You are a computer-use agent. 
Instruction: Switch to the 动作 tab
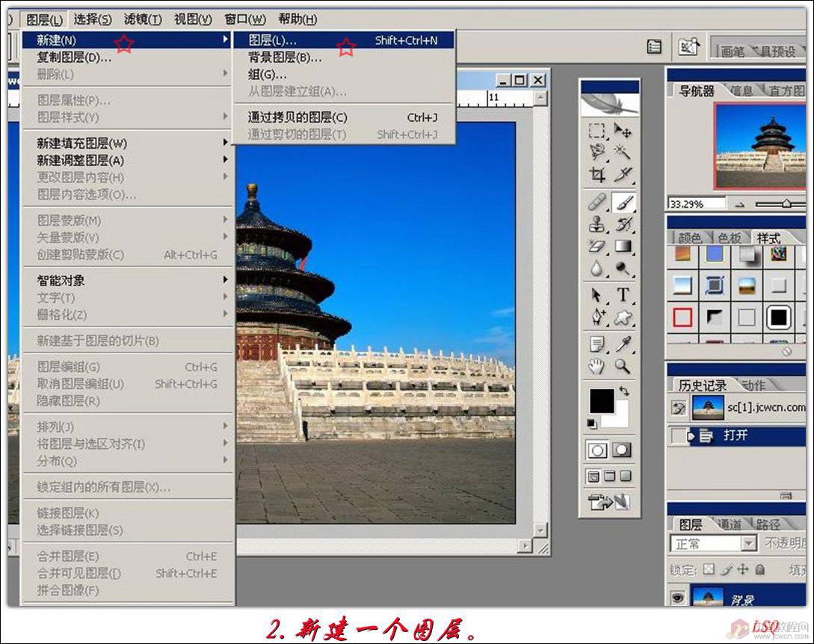coord(753,385)
